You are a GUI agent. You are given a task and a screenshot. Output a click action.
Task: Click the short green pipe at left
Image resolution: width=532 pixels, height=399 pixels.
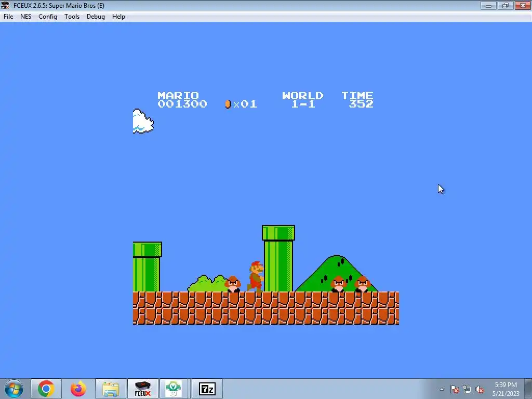[x=147, y=267]
